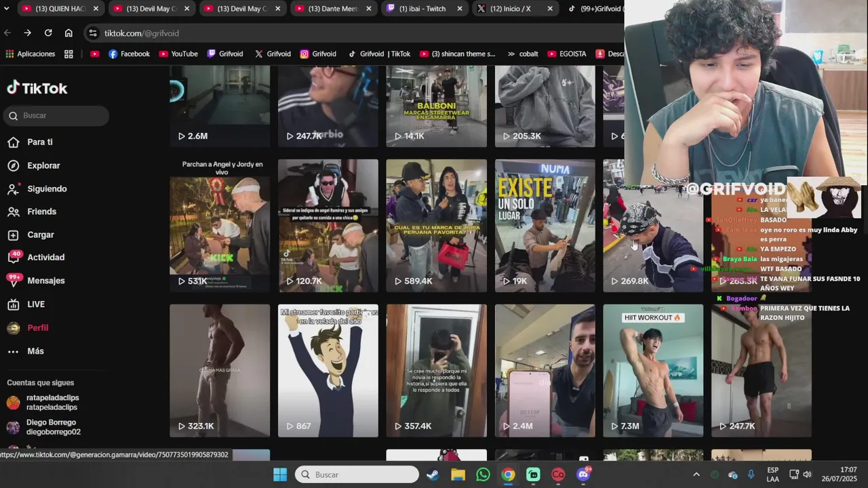
Task: Open the HIIT WORKOUT video
Action: tap(654, 371)
